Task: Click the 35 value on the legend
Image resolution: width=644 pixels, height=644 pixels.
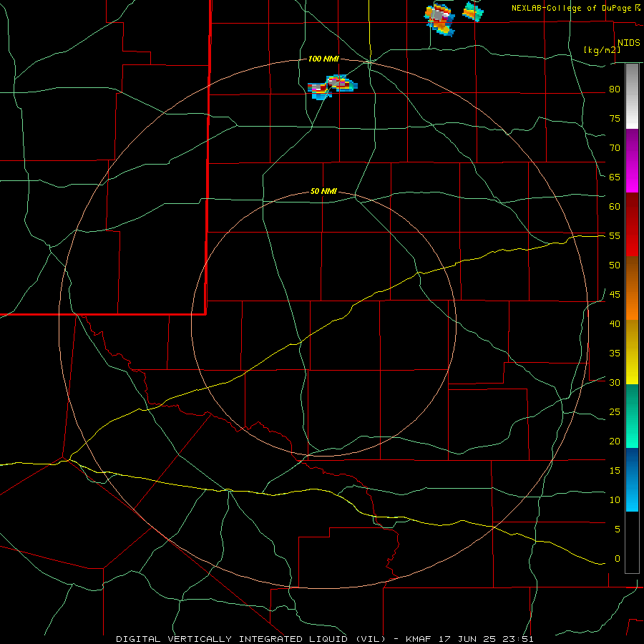Action: click(x=615, y=353)
